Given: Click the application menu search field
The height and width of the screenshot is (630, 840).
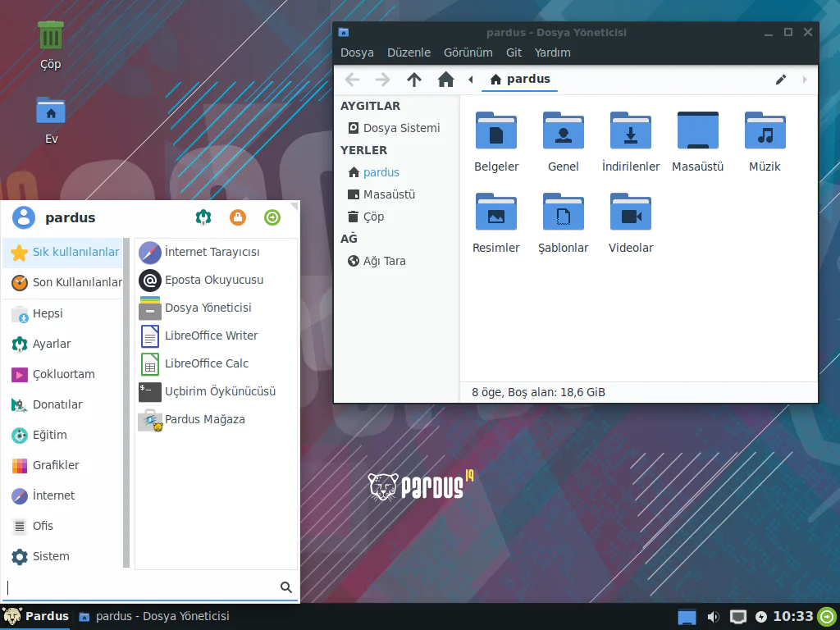Looking at the screenshot, I should point(141,587).
